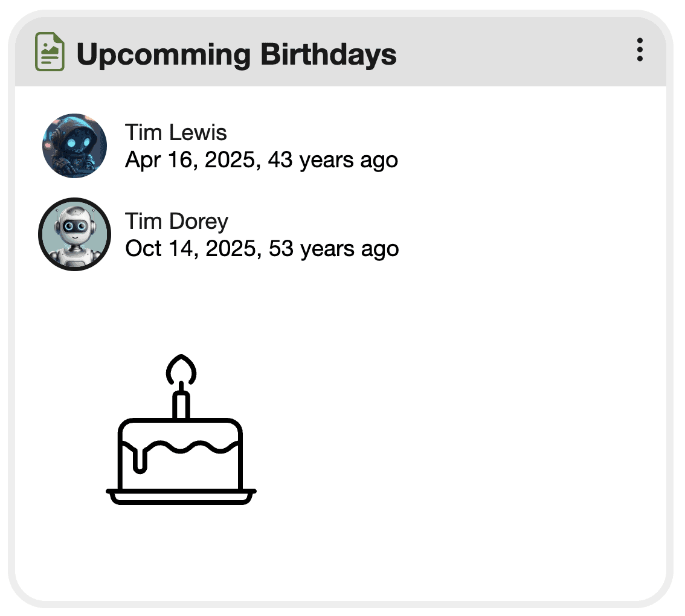Click Tim Dorey's white robot avatar
This screenshot has width=685, height=616.
tap(74, 234)
